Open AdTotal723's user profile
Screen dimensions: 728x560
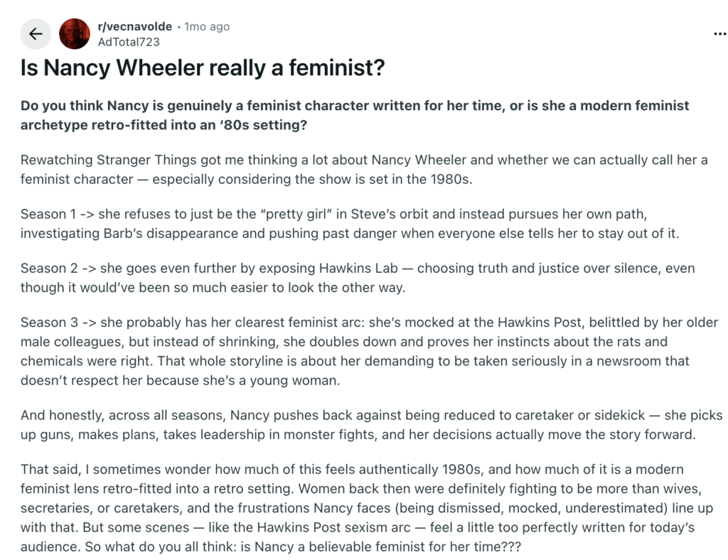pos(128,42)
